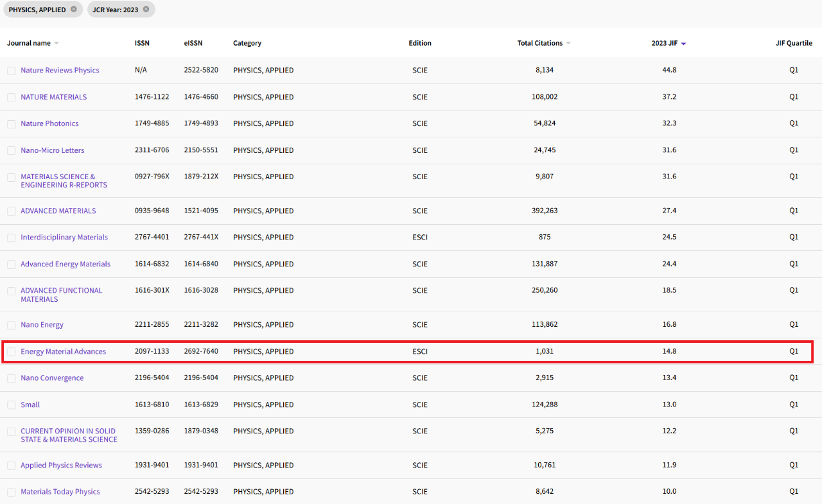Click the 44.8 JIF value
The width and height of the screenshot is (822, 504).
[669, 70]
